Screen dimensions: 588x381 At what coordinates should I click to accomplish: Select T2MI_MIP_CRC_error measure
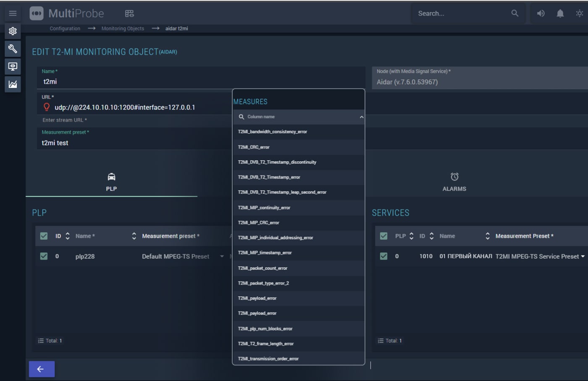(x=299, y=222)
